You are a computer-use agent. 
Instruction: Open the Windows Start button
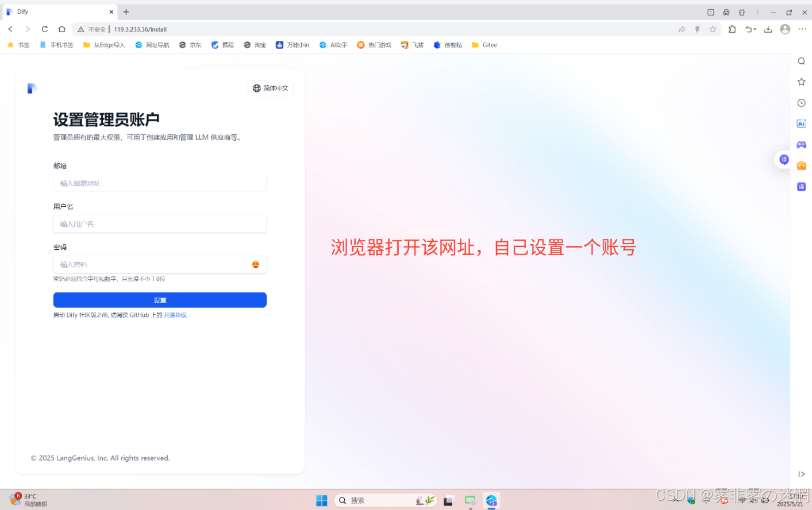click(321, 500)
